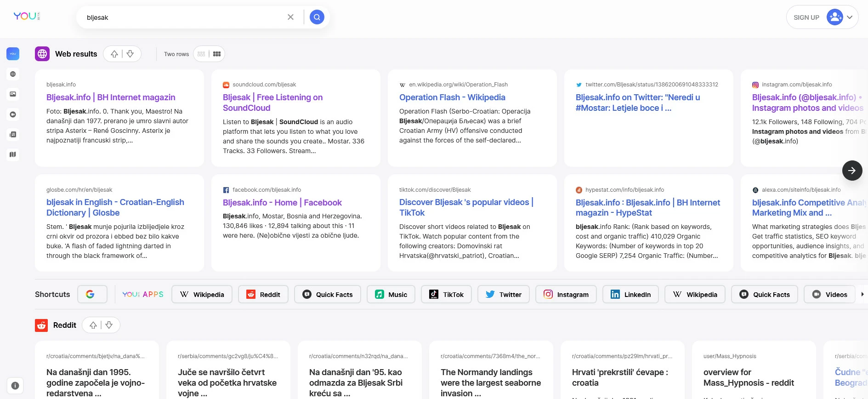
Task: Click the round next-arrow on Web results
Action: tap(852, 171)
